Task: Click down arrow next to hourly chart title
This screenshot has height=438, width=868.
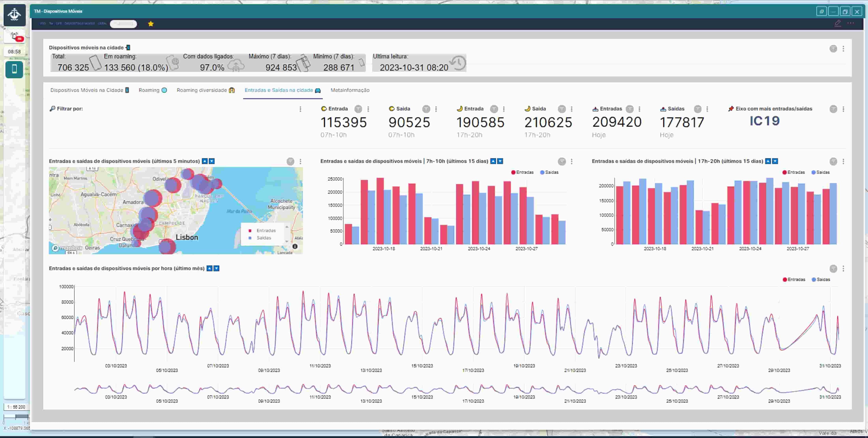Action: point(217,268)
